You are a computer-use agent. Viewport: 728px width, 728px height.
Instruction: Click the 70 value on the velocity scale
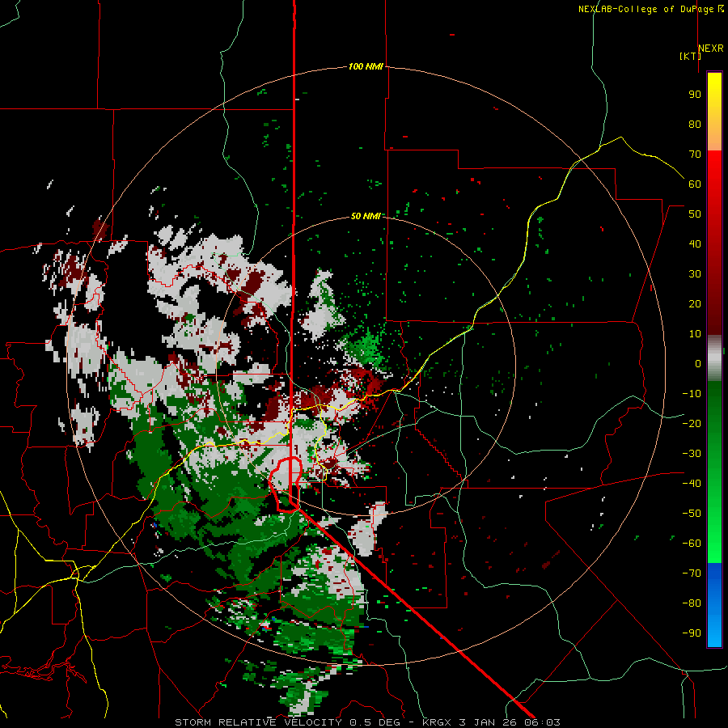[x=695, y=154]
